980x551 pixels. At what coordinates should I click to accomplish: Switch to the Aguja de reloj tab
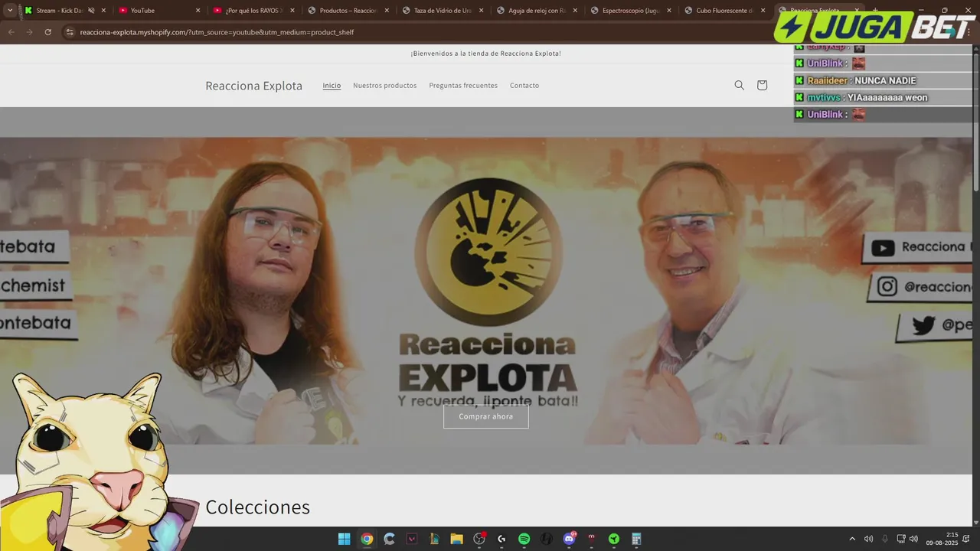click(537, 11)
